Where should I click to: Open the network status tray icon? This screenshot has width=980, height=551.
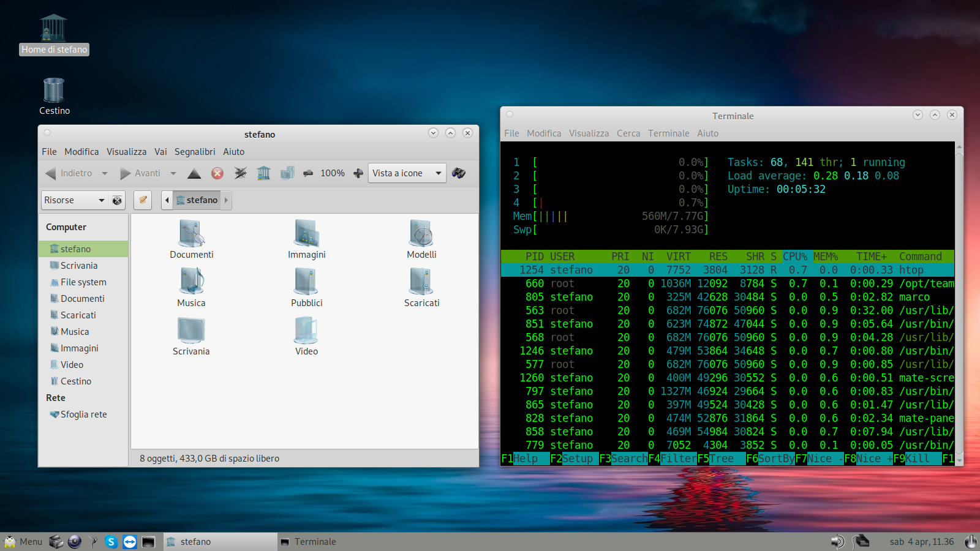tap(861, 542)
